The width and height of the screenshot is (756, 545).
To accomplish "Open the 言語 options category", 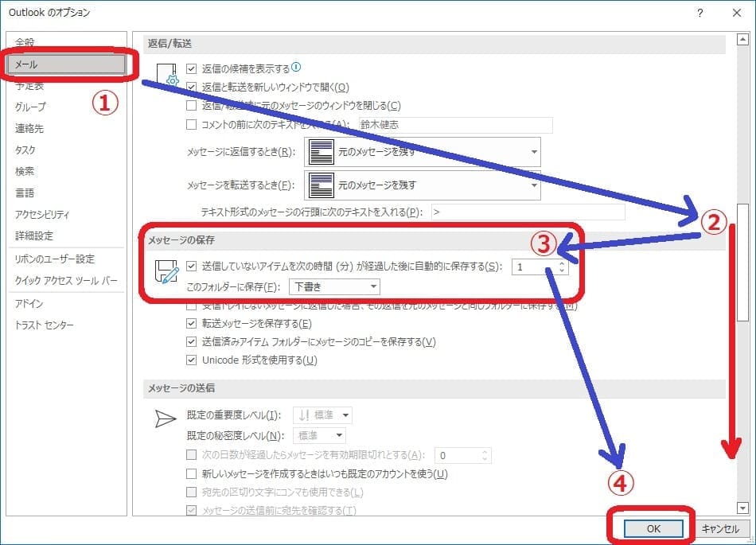I will point(25,193).
